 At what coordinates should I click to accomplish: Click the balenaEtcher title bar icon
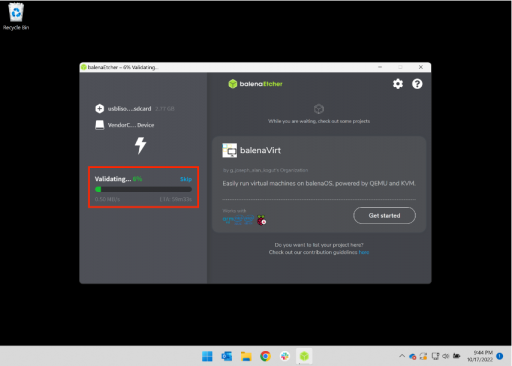click(x=84, y=67)
